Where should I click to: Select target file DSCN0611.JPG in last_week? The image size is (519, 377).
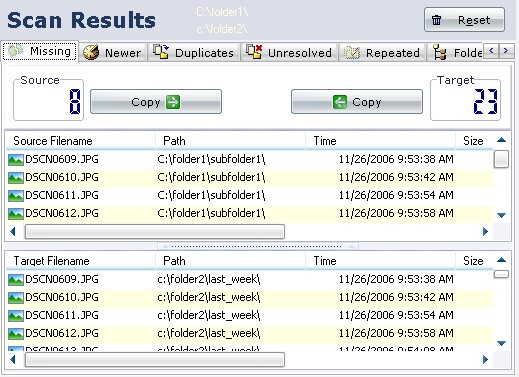click(249, 315)
